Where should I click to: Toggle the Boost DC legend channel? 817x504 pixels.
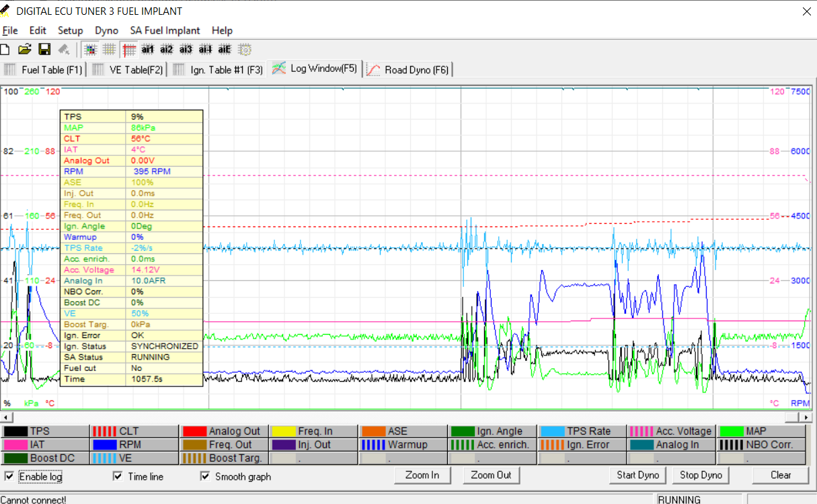tap(45, 458)
